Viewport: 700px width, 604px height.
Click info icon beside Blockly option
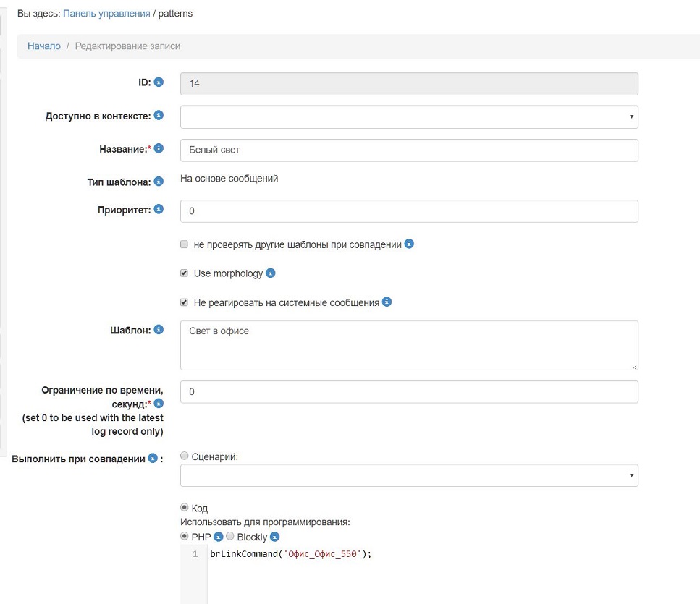click(x=275, y=537)
